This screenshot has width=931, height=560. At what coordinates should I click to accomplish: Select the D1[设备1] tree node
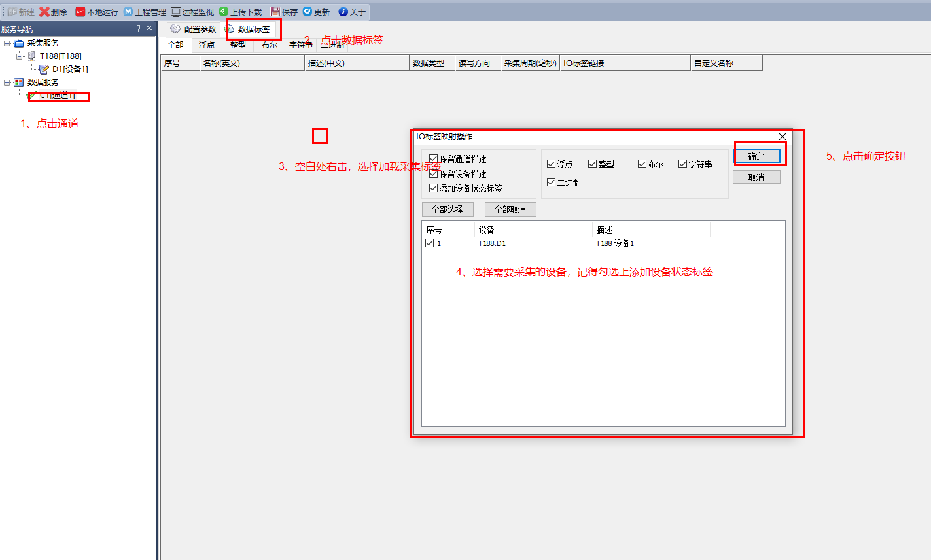tap(70, 69)
